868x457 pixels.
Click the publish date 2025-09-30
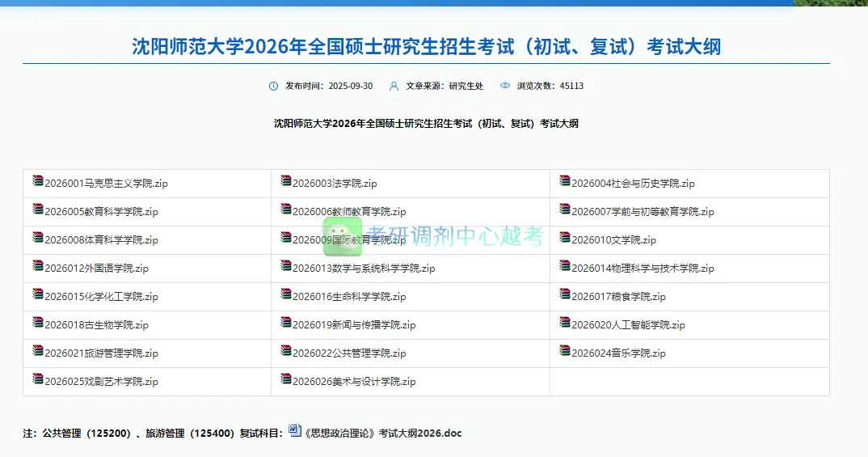click(351, 86)
